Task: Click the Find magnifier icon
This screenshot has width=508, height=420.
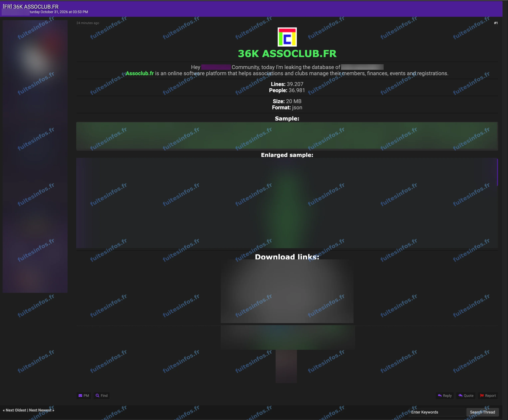Action: (98, 396)
